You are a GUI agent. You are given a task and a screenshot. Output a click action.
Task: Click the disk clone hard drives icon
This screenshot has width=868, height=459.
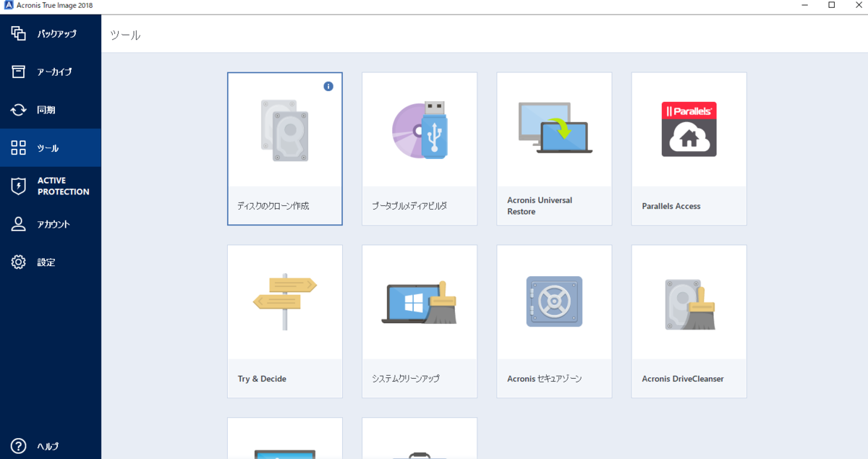click(284, 130)
